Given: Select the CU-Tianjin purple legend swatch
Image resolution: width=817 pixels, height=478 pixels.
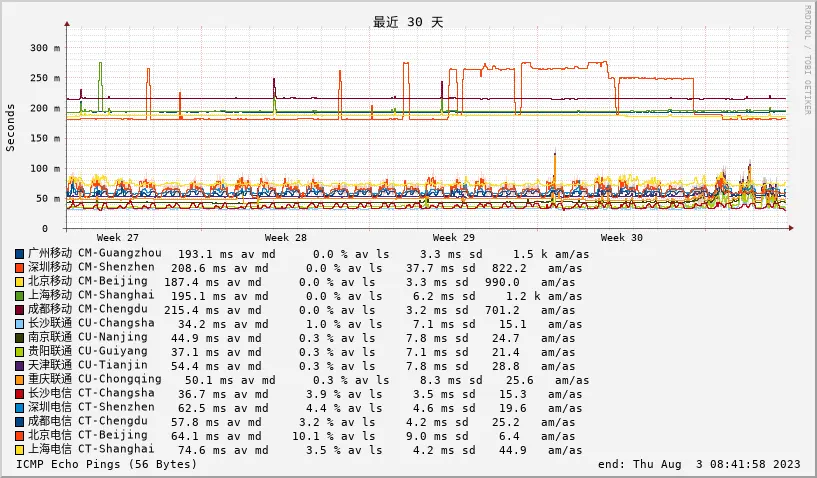Looking at the screenshot, I should tap(19, 366).
